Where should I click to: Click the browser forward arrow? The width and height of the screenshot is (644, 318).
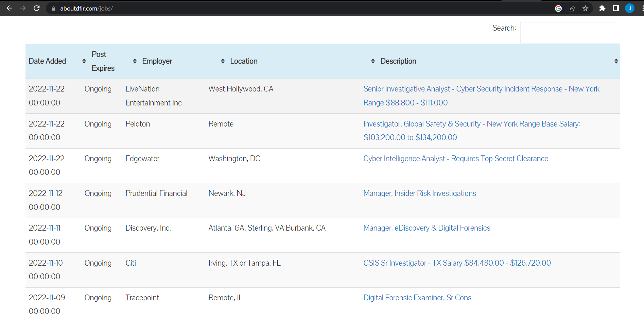tap(23, 8)
